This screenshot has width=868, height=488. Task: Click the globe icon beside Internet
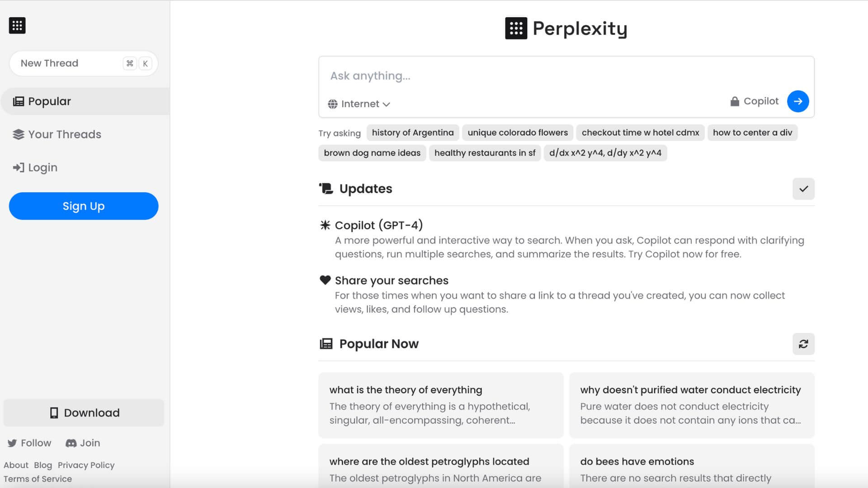click(333, 104)
